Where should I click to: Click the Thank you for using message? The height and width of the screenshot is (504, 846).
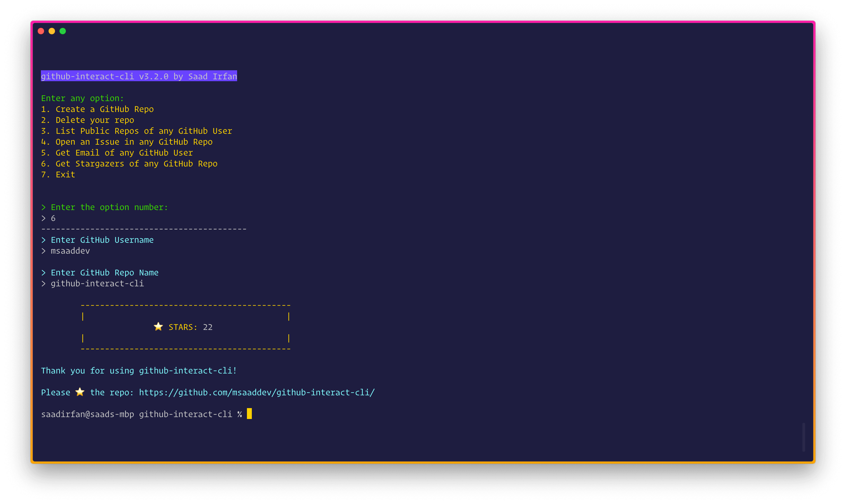click(139, 371)
